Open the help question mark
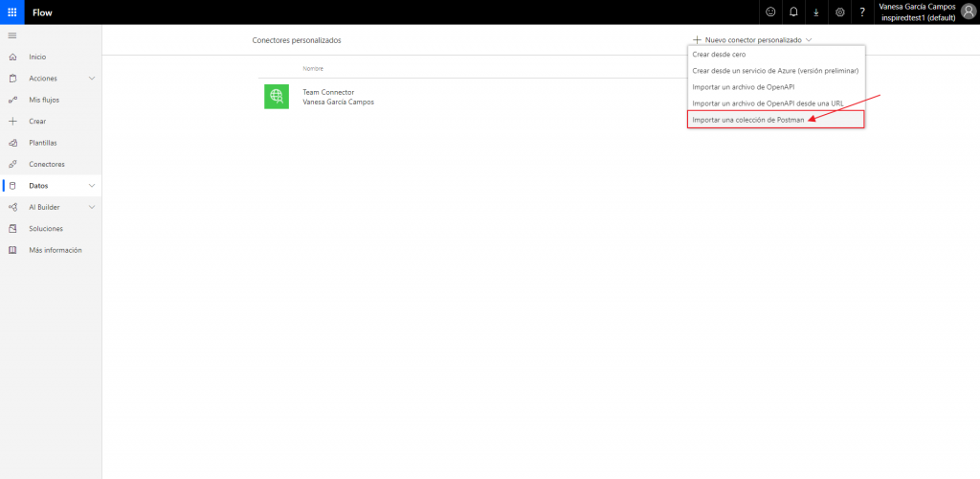Viewport: 980px width, 479px height. [x=862, y=12]
